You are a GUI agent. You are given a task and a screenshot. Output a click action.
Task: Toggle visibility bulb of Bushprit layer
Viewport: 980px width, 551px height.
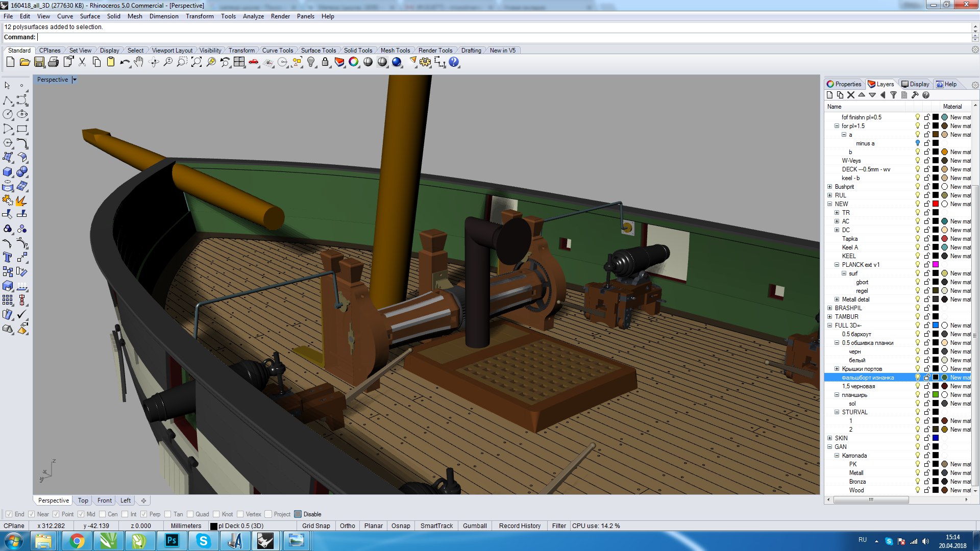(x=918, y=187)
